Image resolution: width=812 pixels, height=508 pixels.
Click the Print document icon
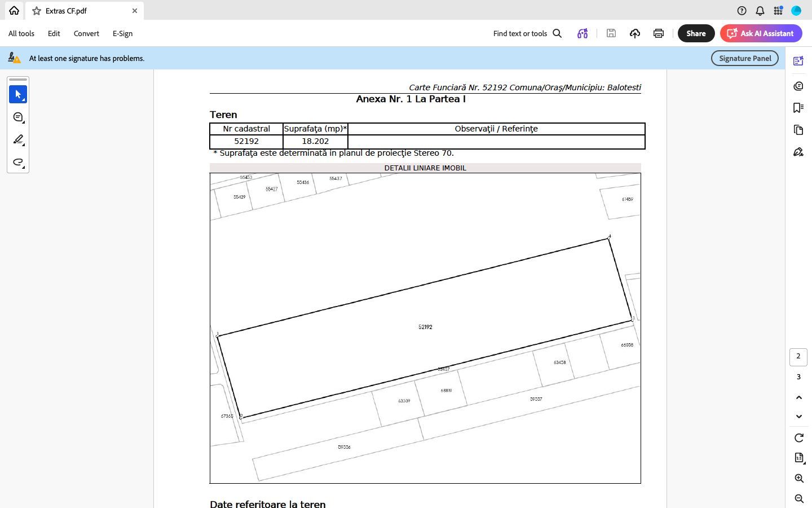[x=658, y=33]
